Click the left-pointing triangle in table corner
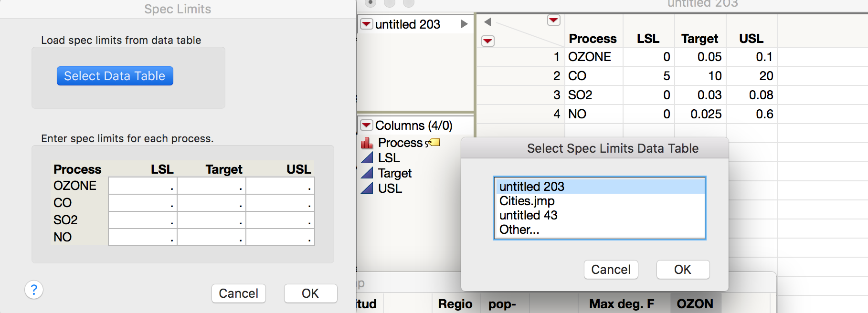The image size is (868, 313). click(487, 22)
